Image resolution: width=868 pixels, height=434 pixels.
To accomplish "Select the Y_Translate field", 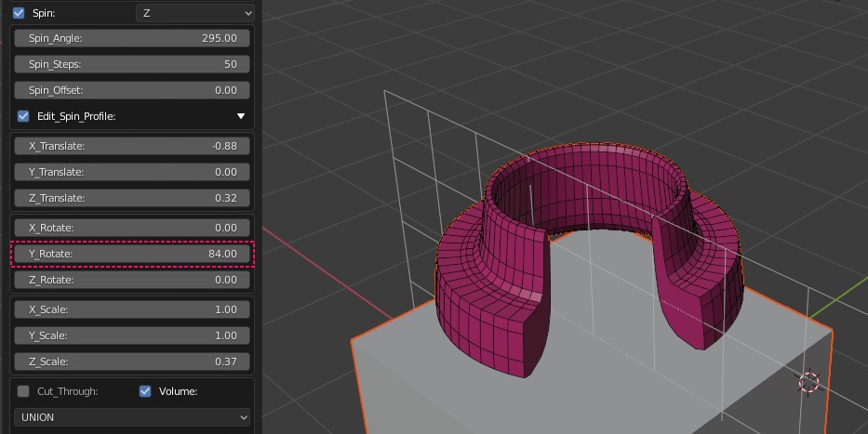I will pos(132,172).
